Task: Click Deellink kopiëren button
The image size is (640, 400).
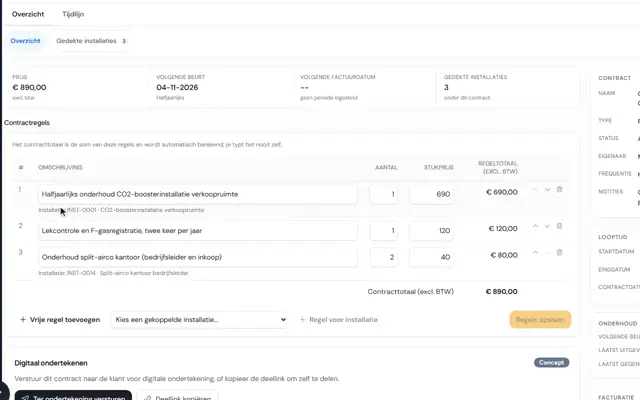Action: coord(178,395)
